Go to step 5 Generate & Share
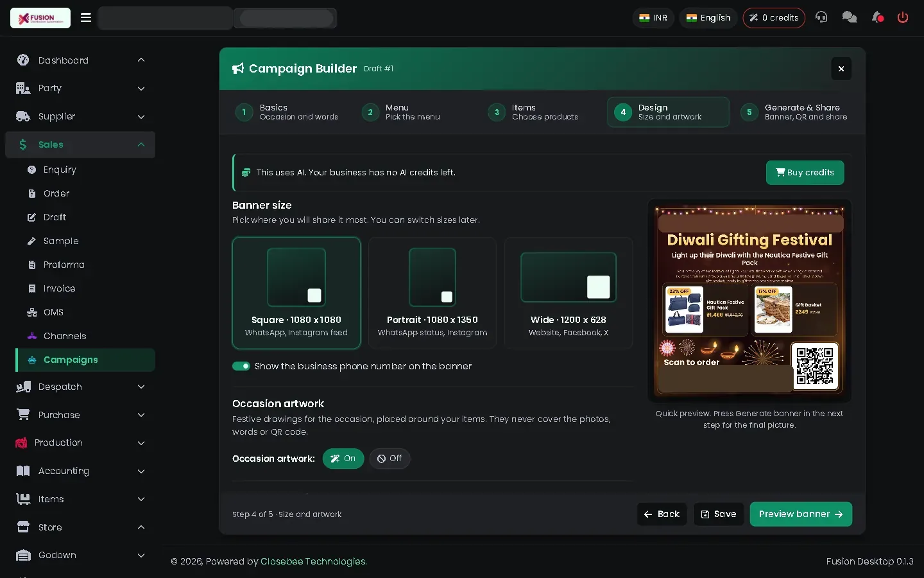924x578 pixels. (x=794, y=112)
